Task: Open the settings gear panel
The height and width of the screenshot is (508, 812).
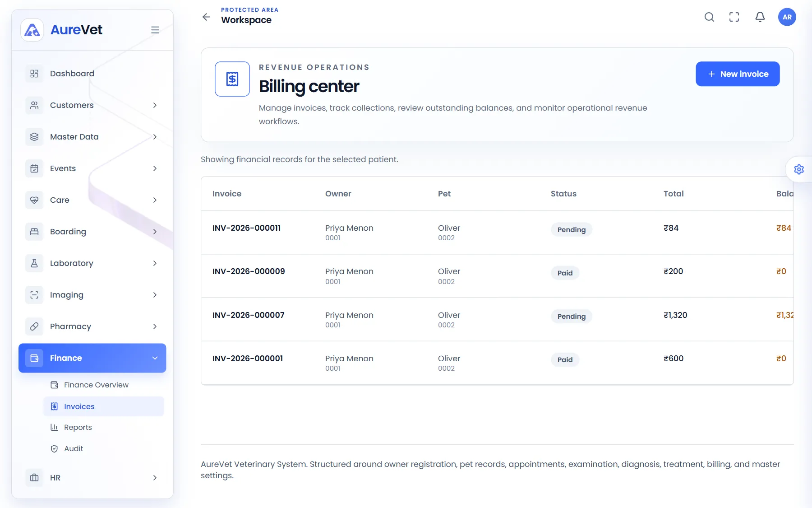Action: [799, 169]
